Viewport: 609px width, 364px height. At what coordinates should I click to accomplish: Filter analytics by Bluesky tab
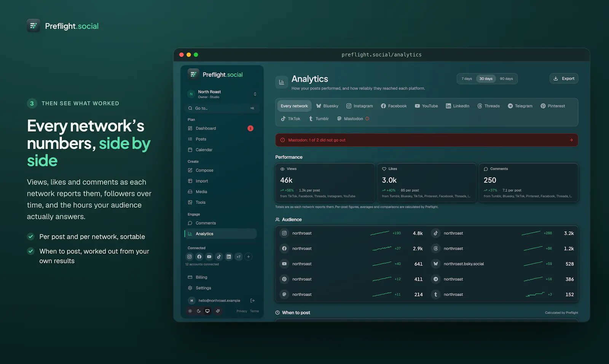click(x=327, y=106)
